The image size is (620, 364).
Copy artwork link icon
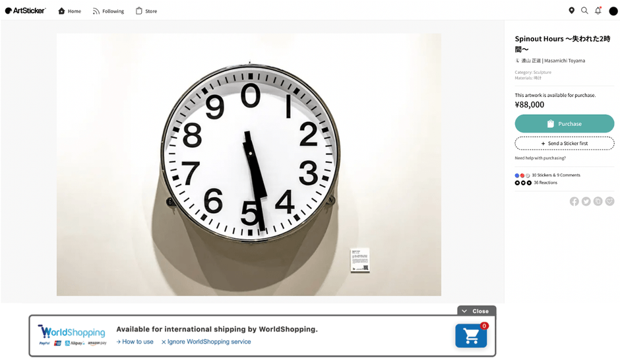tap(598, 202)
